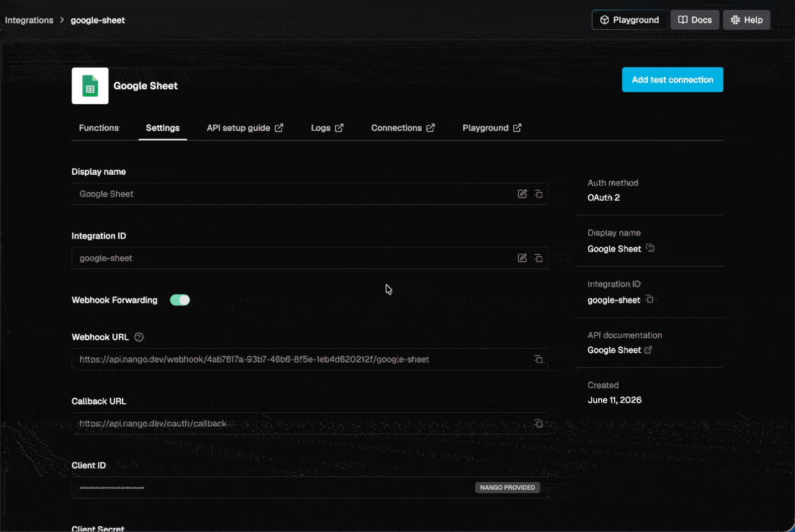The width and height of the screenshot is (795, 532).
Task: Edit the Integration ID pencil icon
Action: coord(522,258)
